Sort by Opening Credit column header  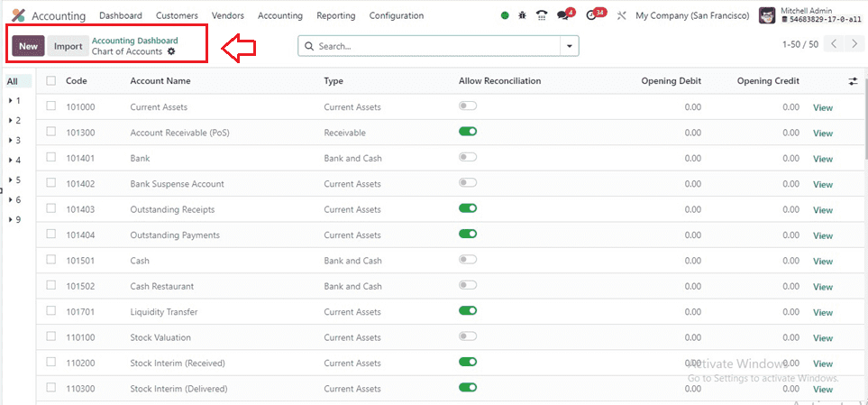click(768, 81)
